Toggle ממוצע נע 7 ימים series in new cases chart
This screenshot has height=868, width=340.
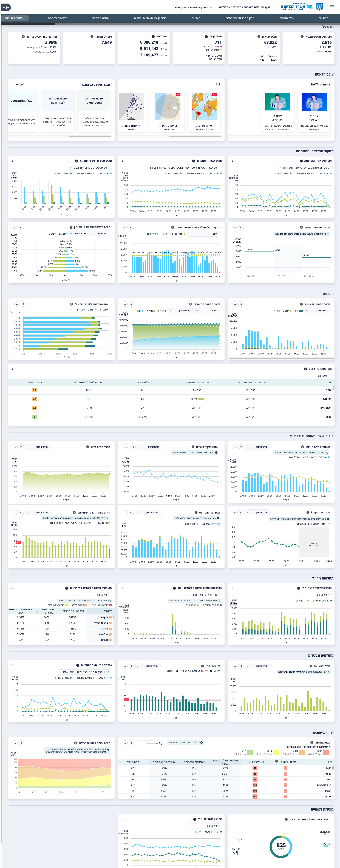coord(299,457)
